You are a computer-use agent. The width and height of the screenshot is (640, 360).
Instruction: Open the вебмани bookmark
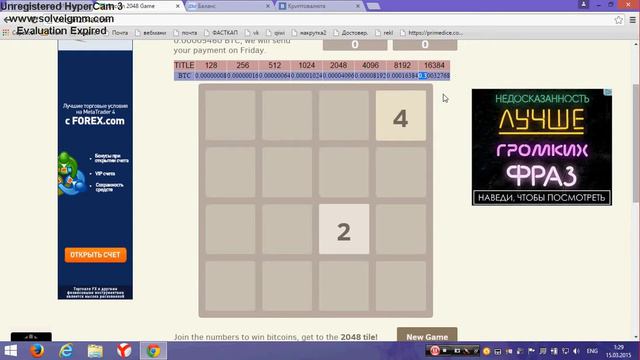(x=150, y=33)
